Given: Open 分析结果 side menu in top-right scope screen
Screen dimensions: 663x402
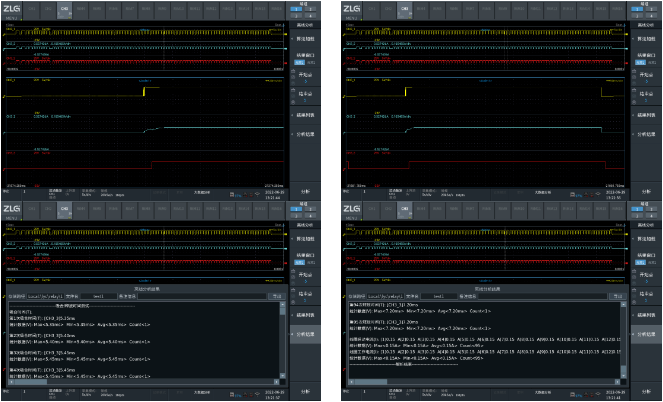Looking at the screenshot, I should [x=645, y=134].
